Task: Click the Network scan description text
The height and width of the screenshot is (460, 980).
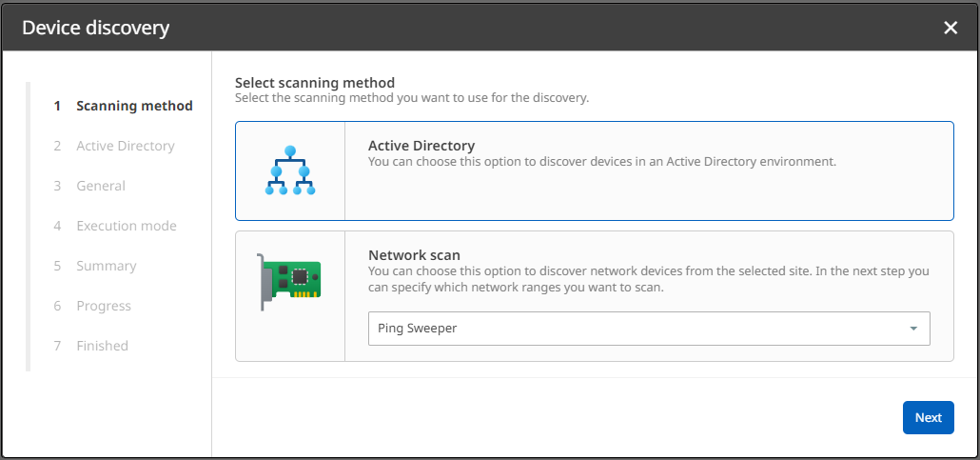Action: (647, 278)
